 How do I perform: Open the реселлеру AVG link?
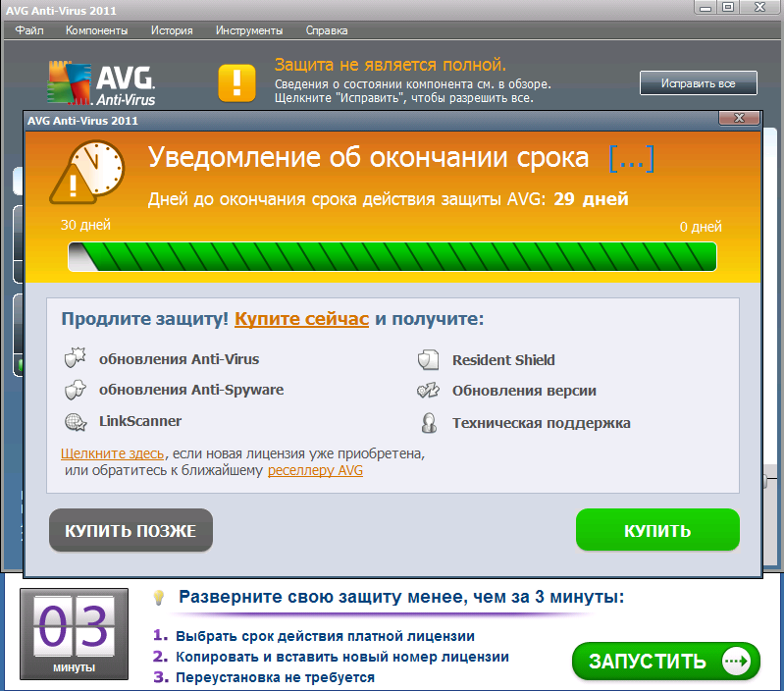pyautogui.click(x=315, y=470)
